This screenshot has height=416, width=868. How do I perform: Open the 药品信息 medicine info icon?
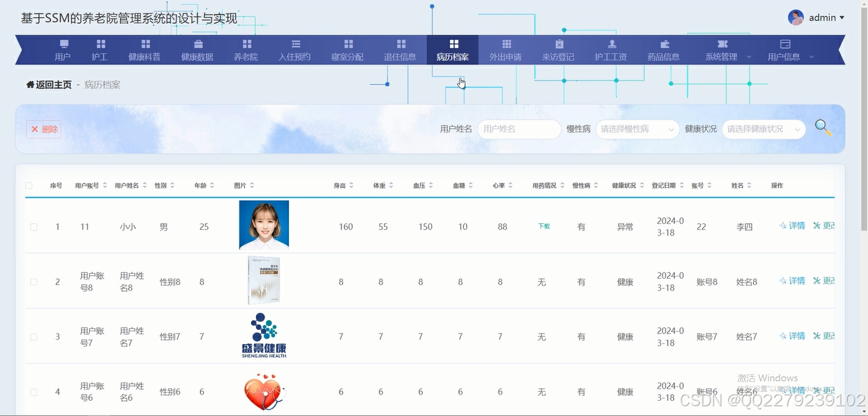[x=664, y=49]
